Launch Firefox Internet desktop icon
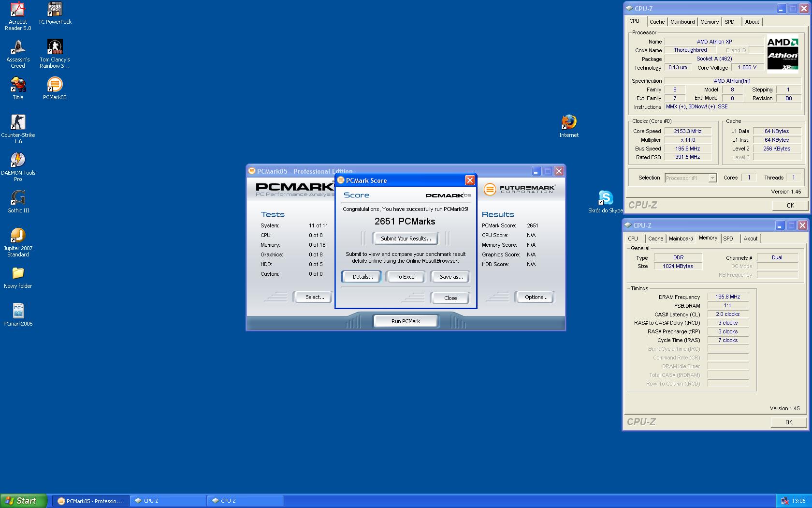 (569, 126)
